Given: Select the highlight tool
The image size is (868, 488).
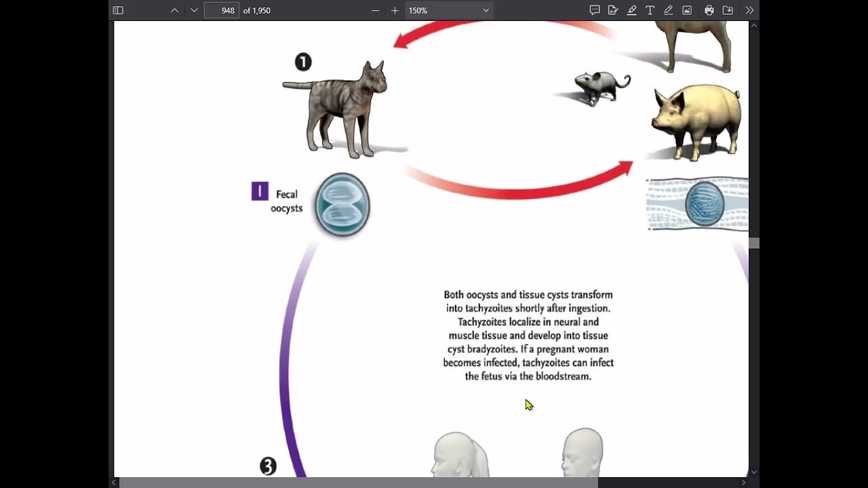Looking at the screenshot, I should click(x=631, y=10).
